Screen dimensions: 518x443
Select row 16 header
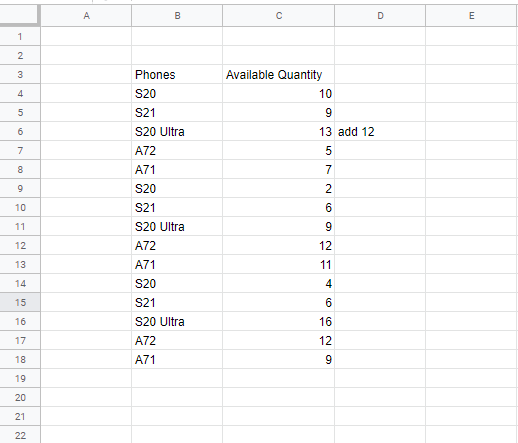[20, 321]
